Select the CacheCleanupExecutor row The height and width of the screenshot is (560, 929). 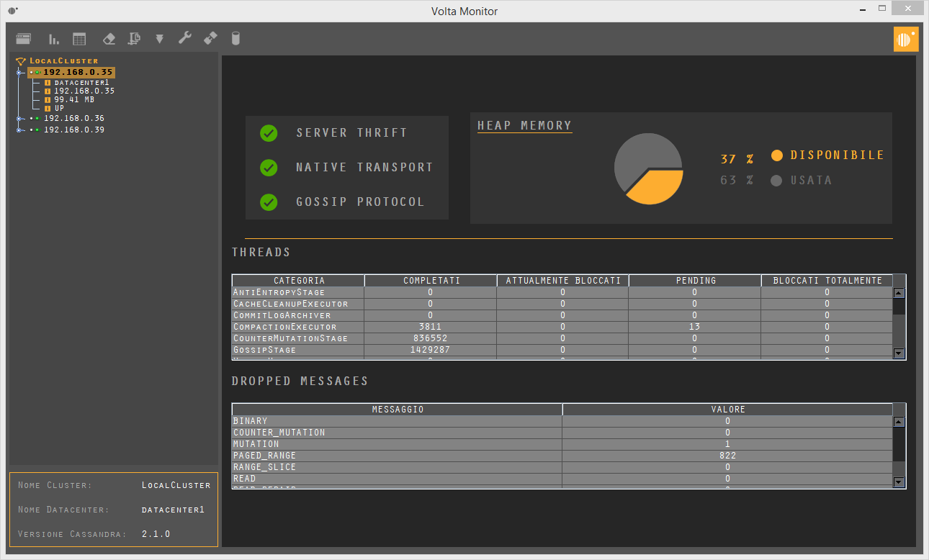562,304
